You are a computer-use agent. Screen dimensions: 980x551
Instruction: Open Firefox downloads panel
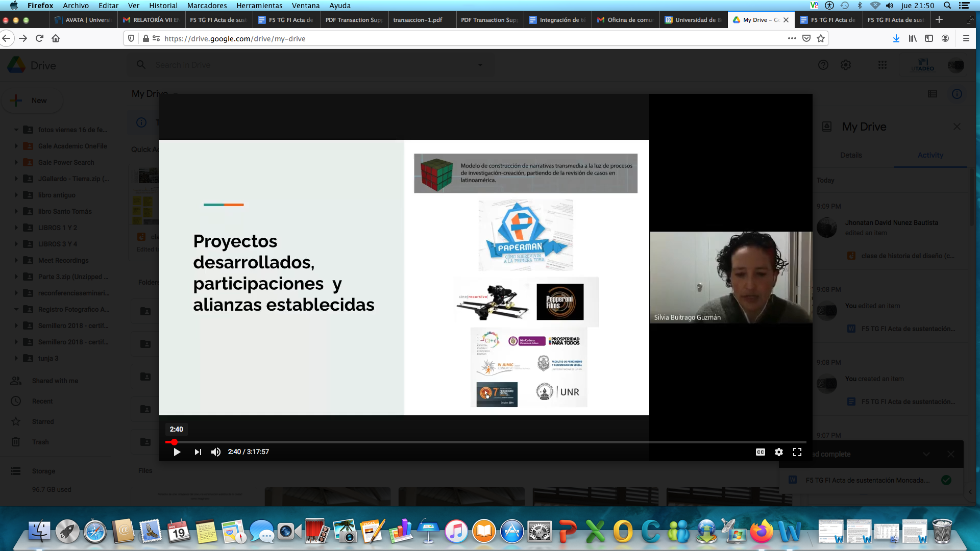click(x=896, y=38)
